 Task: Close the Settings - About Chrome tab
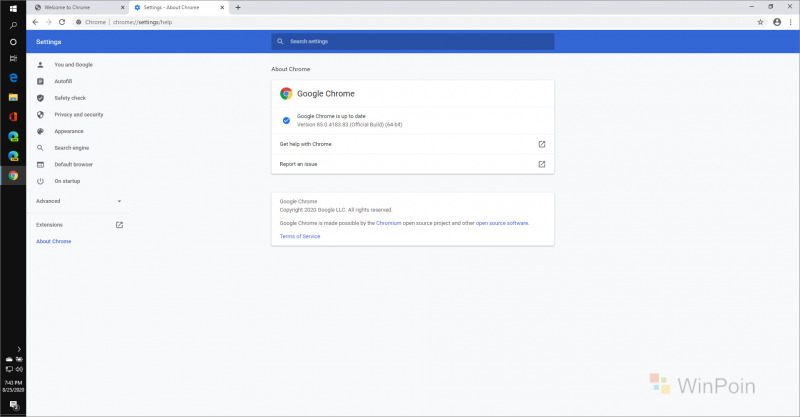click(x=222, y=8)
